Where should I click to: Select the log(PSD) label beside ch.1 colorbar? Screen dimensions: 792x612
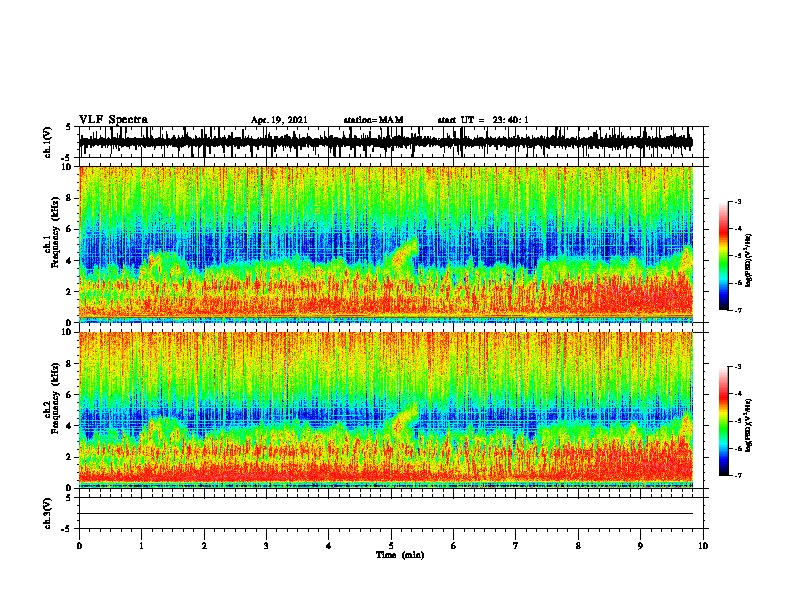point(748,260)
